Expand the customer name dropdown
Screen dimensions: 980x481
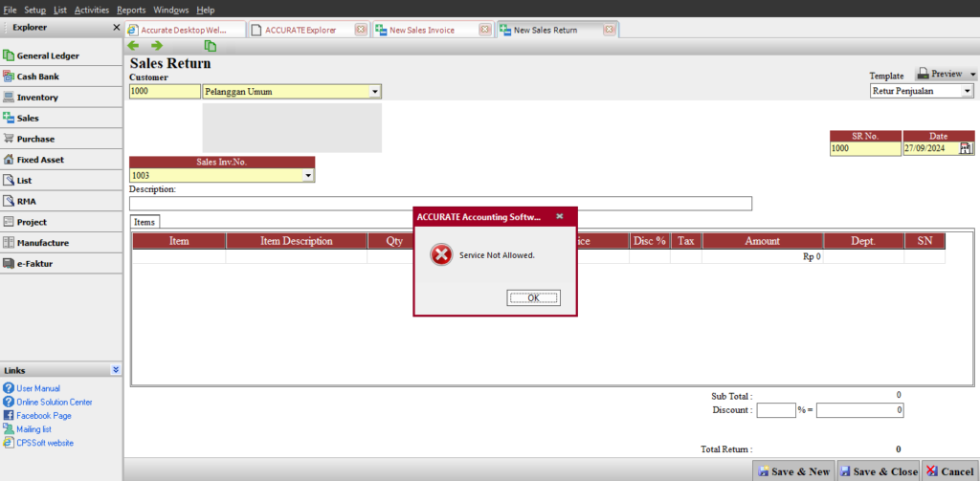click(375, 92)
